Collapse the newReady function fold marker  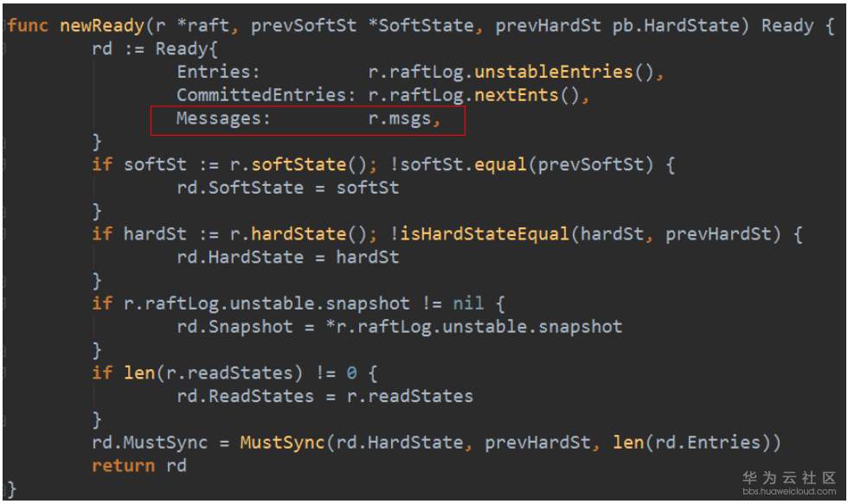point(5,26)
